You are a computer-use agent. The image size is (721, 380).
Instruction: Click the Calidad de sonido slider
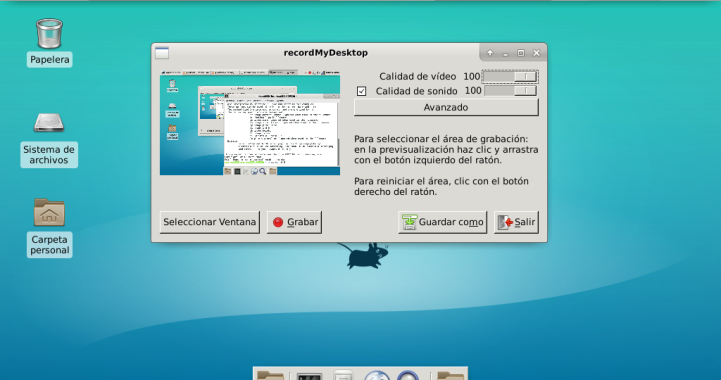(x=510, y=91)
